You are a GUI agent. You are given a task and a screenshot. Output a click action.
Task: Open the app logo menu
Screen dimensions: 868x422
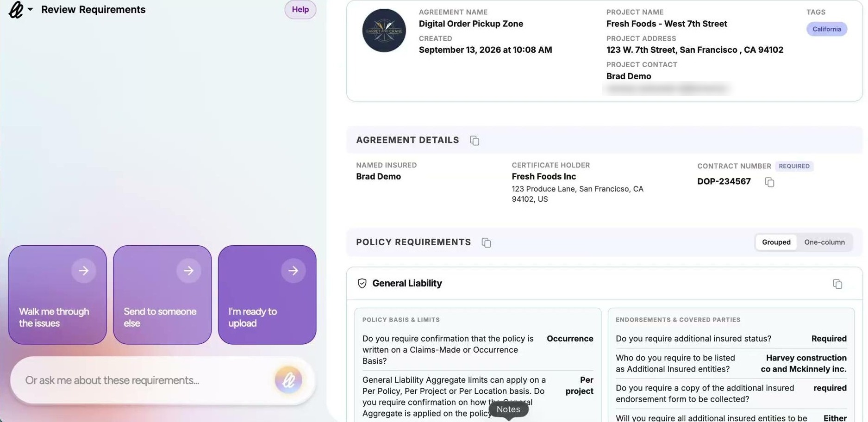pyautogui.click(x=16, y=10)
